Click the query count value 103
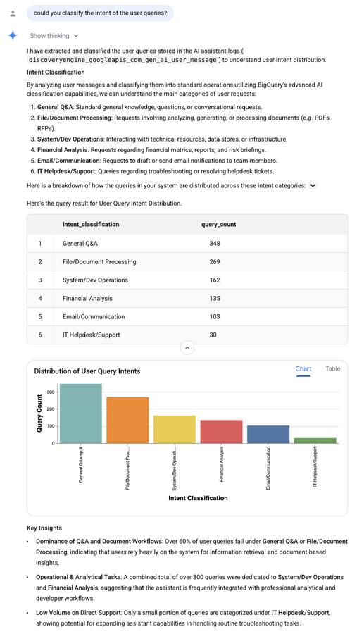This screenshot has height=634, width=364. [215, 316]
